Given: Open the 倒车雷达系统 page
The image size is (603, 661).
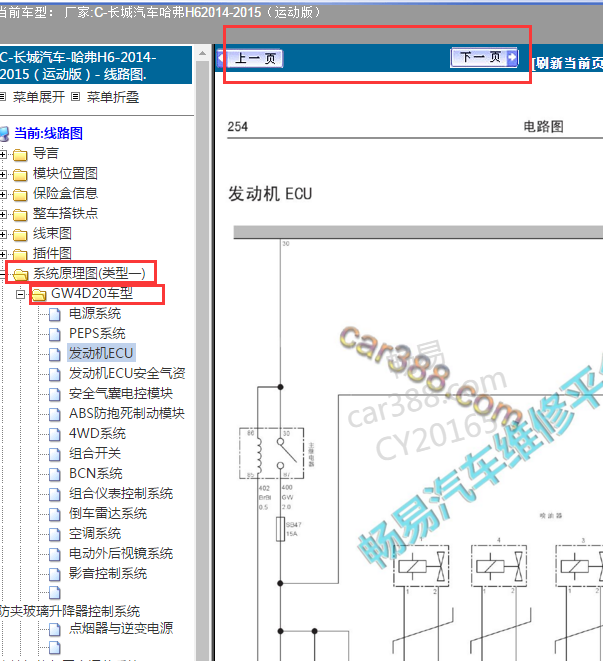Looking at the screenshot, I should pos(108,514).
